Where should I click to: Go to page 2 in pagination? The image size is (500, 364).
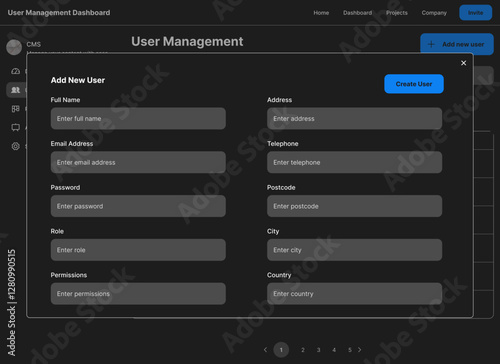point(303,350)
